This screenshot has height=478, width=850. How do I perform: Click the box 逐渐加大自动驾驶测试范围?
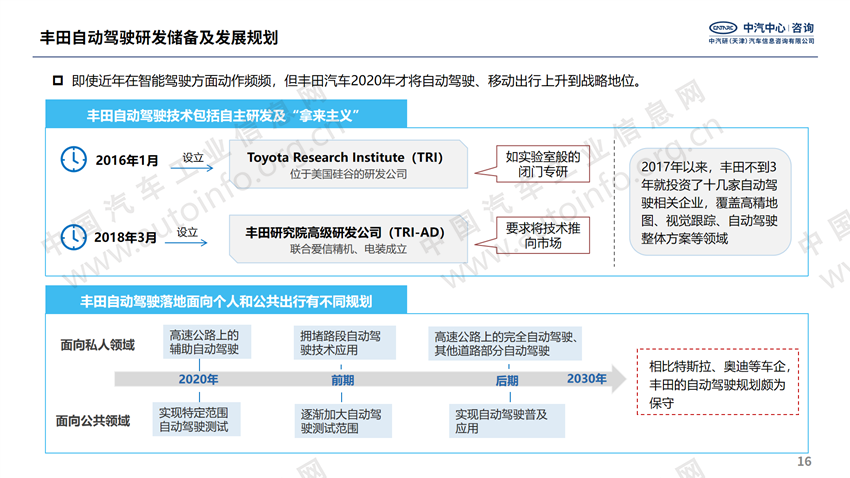point(343,421)
